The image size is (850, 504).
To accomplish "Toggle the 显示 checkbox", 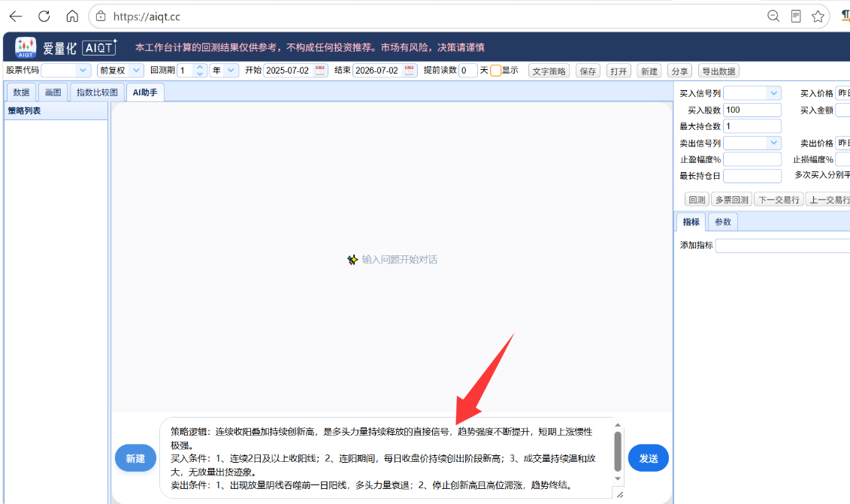I will point(495,71).
